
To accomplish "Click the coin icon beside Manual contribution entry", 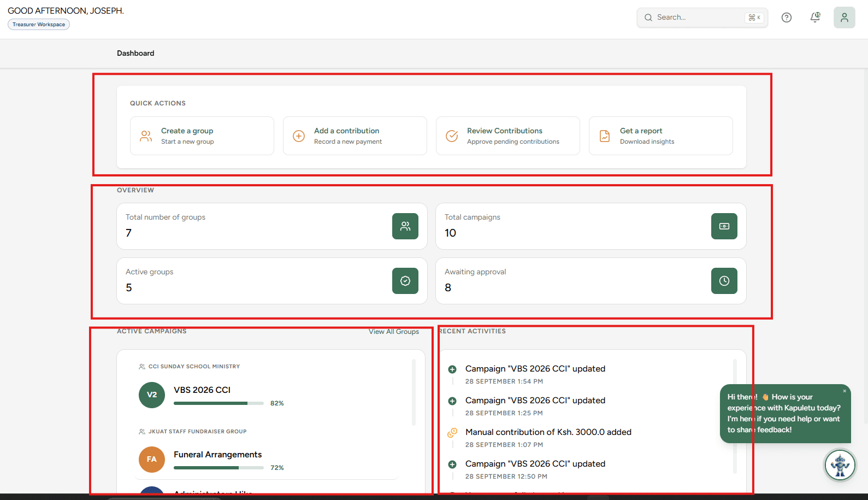I will 452,433.
